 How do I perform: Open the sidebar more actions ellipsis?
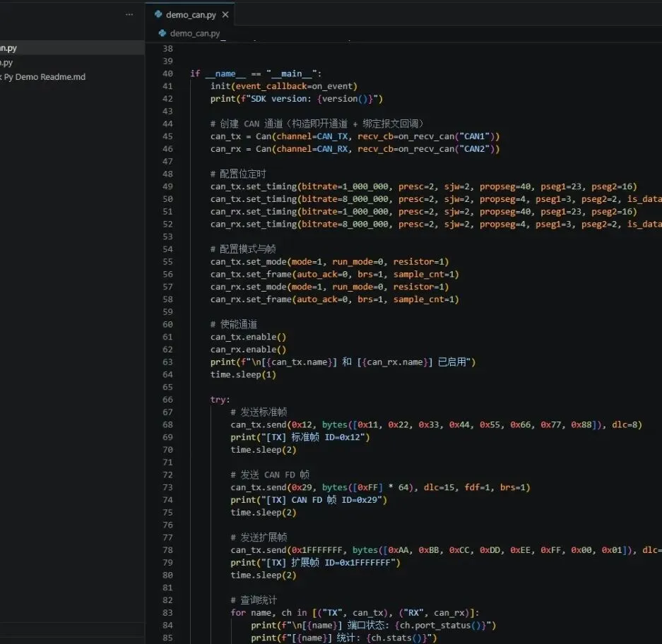pyautogui.click(x=129, y=14)
